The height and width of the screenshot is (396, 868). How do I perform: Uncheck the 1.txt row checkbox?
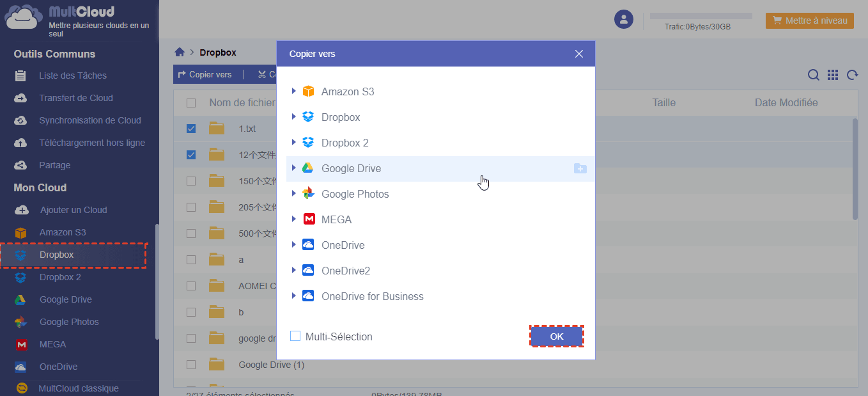click(x=191, y=129)
